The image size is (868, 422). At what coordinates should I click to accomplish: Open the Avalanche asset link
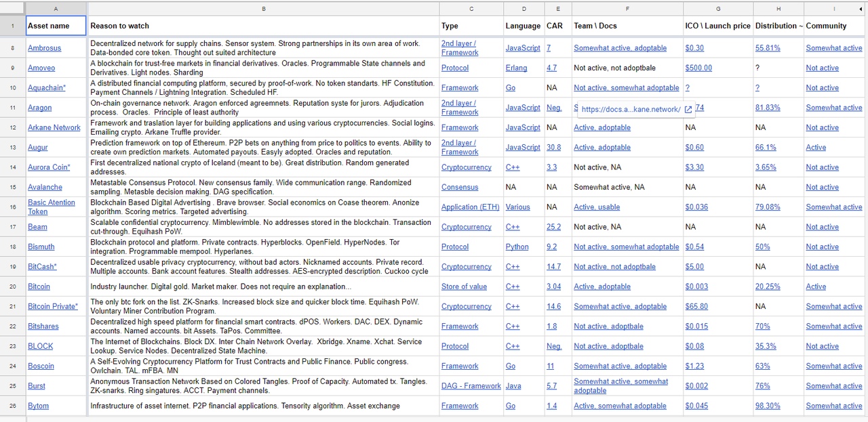pos(45,187)
